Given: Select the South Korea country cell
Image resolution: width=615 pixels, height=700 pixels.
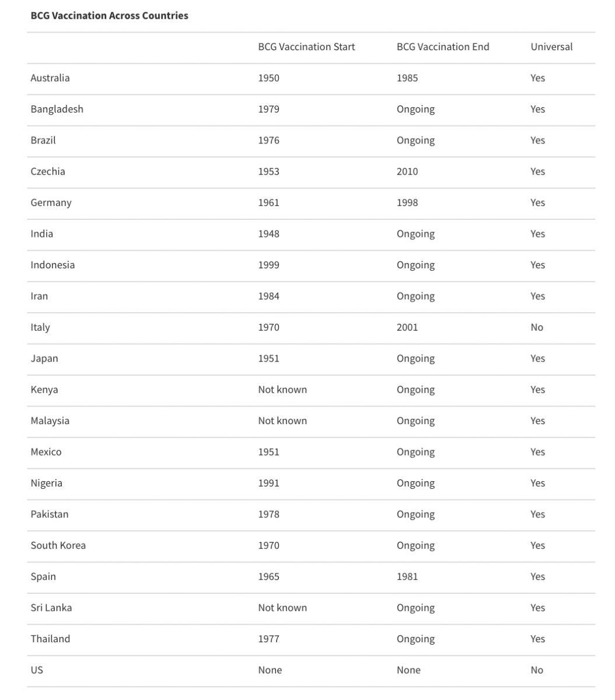Looking at the screenshot, I should click(x=58, y=545).
